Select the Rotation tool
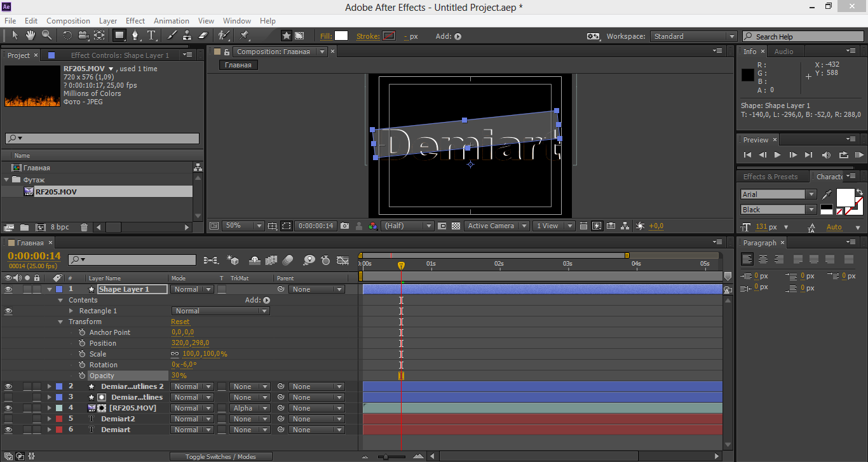Viewport: 868px width, 462px height. click(x=67, y=36)
